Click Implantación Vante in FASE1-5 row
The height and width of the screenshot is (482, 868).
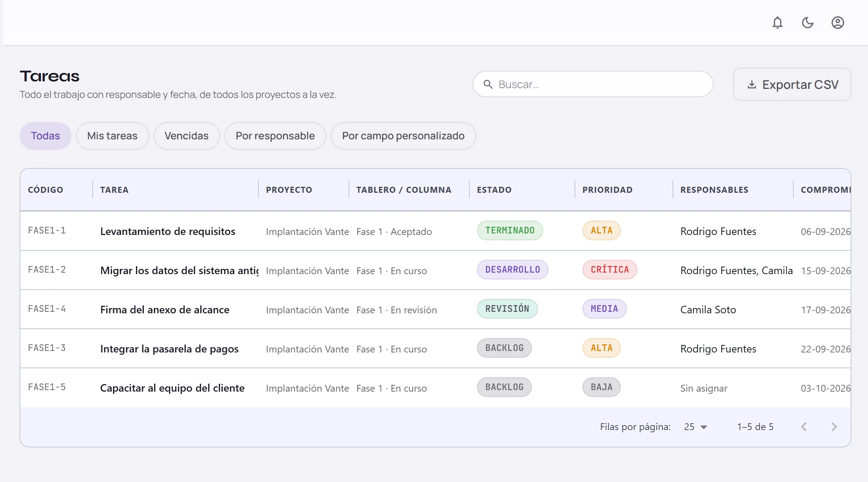coord(307,388)
